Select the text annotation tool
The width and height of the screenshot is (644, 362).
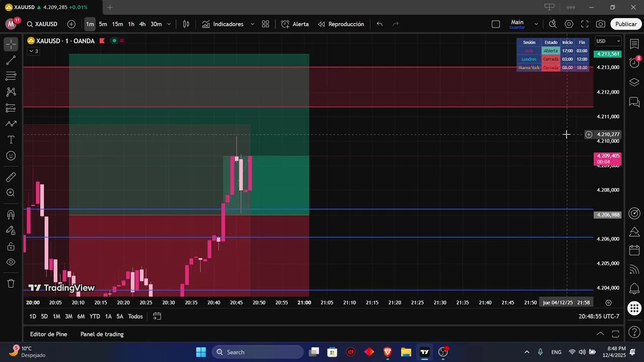[x=11, y=140]
